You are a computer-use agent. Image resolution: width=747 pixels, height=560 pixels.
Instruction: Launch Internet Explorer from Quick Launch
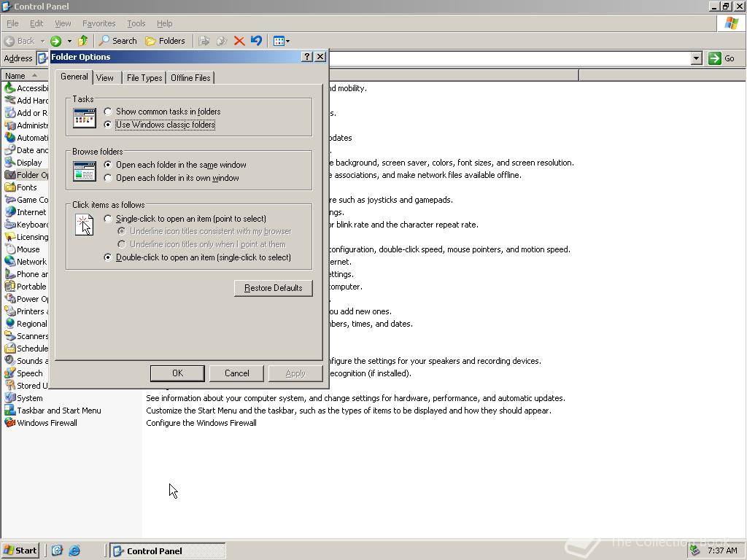74,551
